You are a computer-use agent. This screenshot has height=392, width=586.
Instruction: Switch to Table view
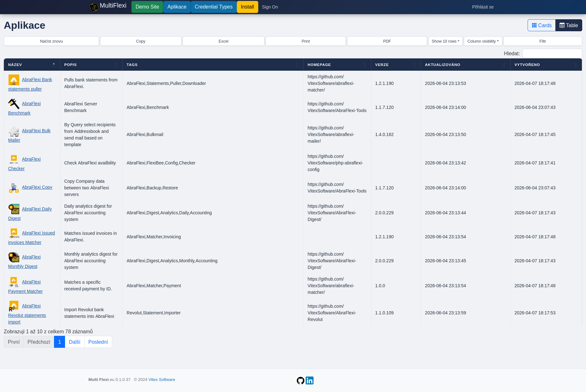[x=569, y=25]
